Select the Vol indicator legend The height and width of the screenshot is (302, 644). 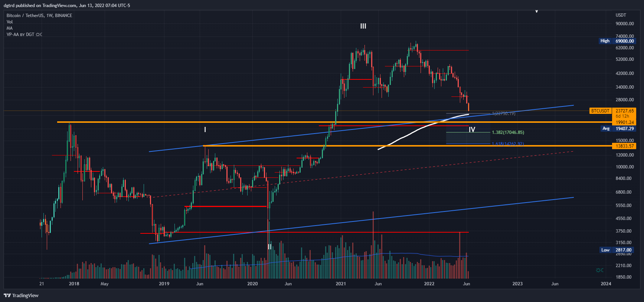pos(10,22)
